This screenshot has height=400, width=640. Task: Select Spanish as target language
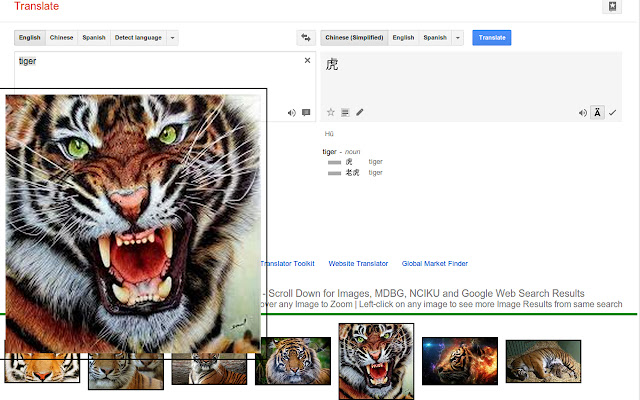435,38
